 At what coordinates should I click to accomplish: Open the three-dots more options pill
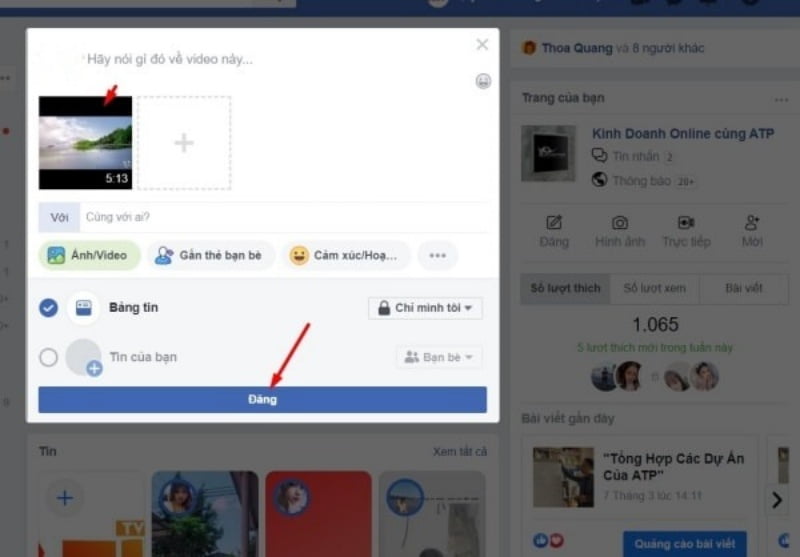tap(437, 255)
